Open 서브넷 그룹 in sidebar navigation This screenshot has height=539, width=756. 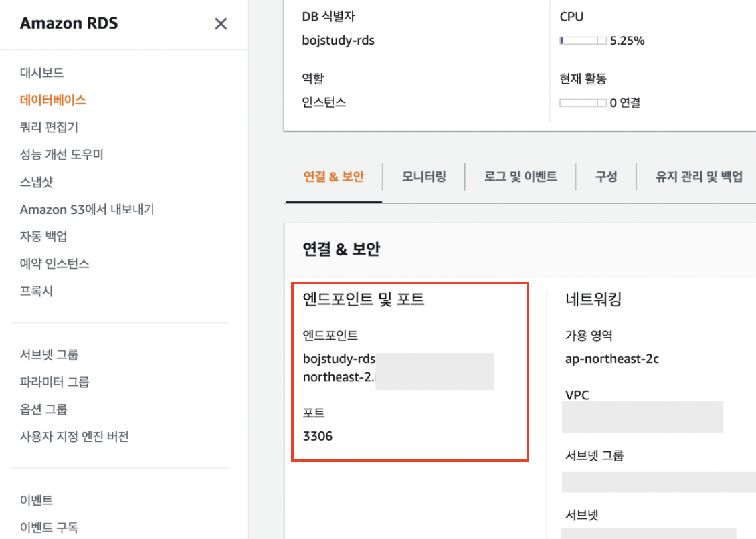(x=50, y=355)
